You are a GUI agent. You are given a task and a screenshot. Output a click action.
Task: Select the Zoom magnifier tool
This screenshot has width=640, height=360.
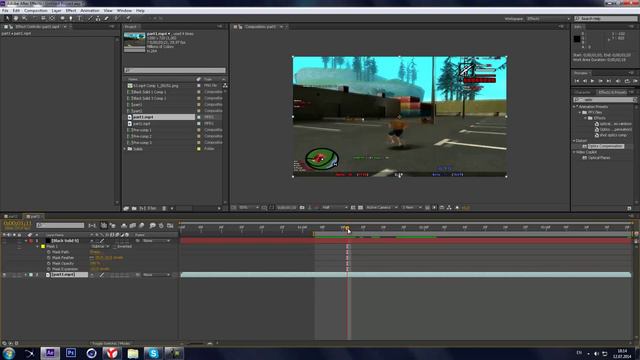coord(24,18)
